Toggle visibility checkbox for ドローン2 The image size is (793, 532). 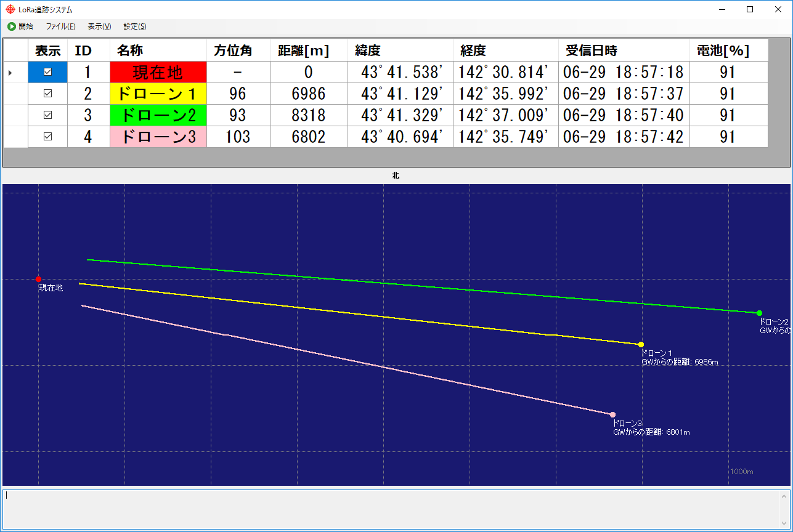coord(47,115)
